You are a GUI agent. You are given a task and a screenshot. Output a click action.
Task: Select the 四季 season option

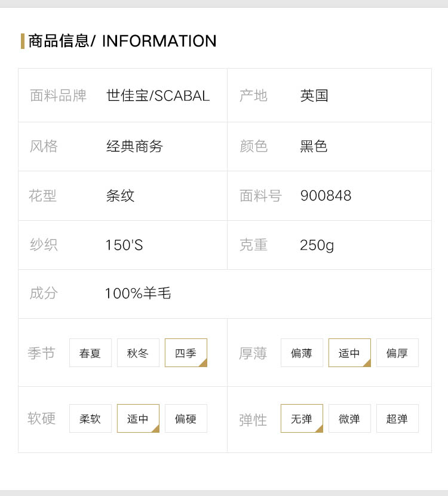coord(186,353)
